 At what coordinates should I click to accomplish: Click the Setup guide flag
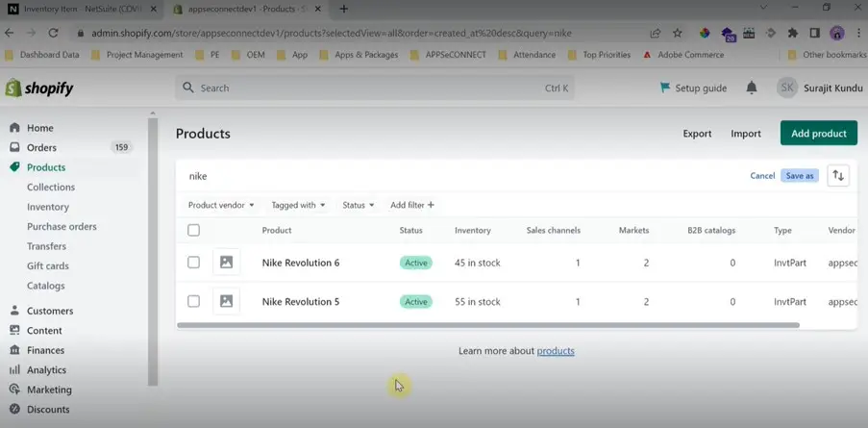coord(693,88)
